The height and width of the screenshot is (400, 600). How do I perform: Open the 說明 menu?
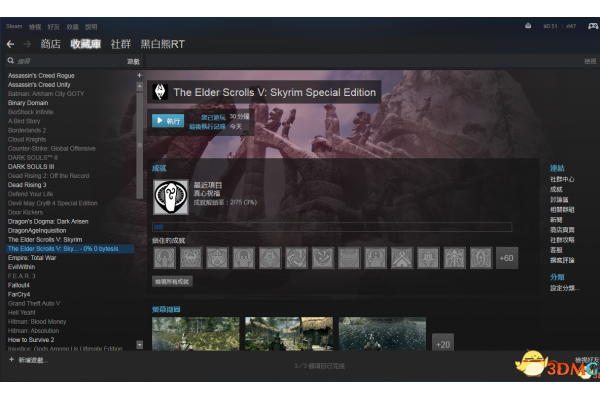[91, 27]
